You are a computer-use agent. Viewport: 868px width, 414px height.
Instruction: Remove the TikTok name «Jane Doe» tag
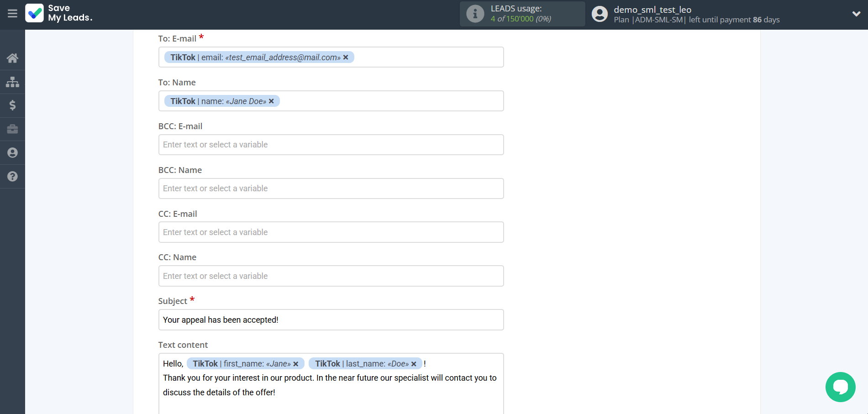coord(271,101)
